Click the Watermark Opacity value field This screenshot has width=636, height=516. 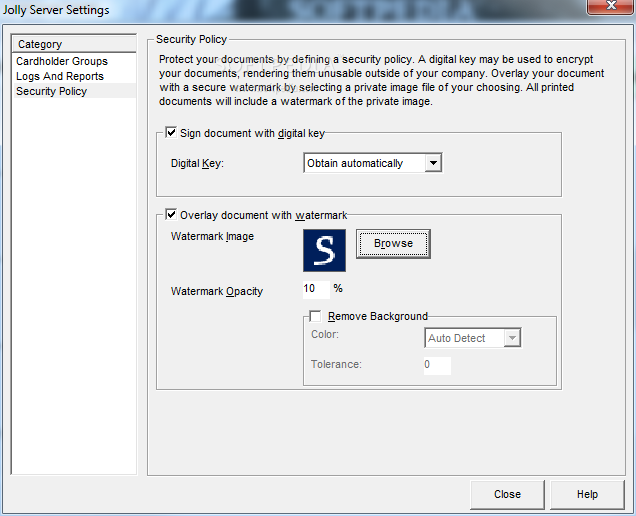(x=316, y=289)
